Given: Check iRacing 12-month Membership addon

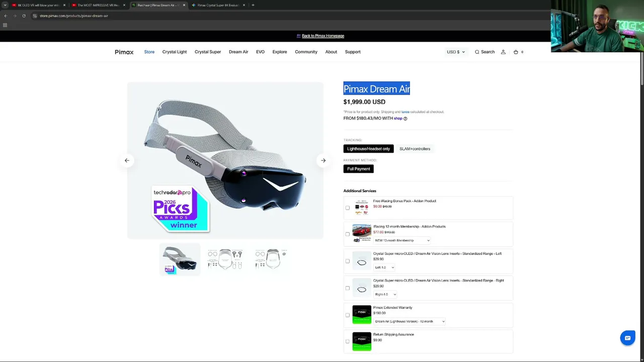Looking at the screenshot, I should tap(347, 234).
